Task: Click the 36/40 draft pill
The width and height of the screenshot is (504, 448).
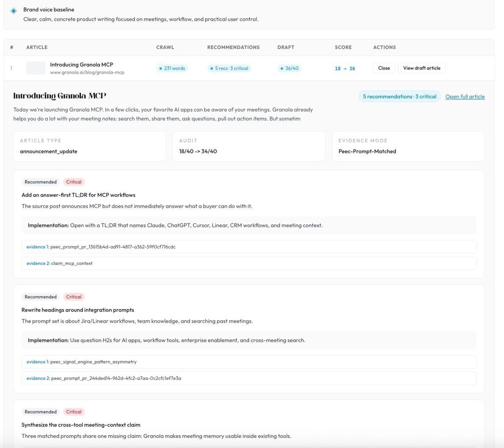Action: point(289,68)
